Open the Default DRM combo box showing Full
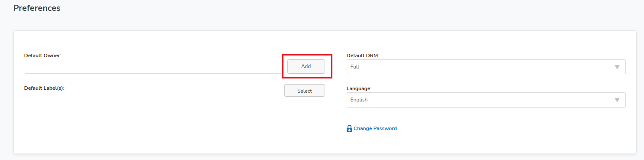 point(486,67)
